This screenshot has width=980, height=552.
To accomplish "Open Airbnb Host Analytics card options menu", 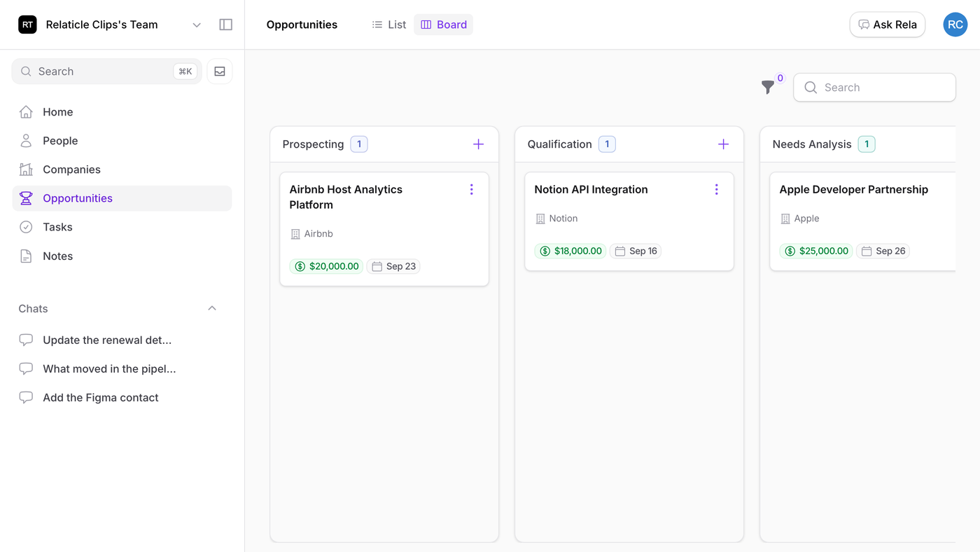I will point(472,189).
